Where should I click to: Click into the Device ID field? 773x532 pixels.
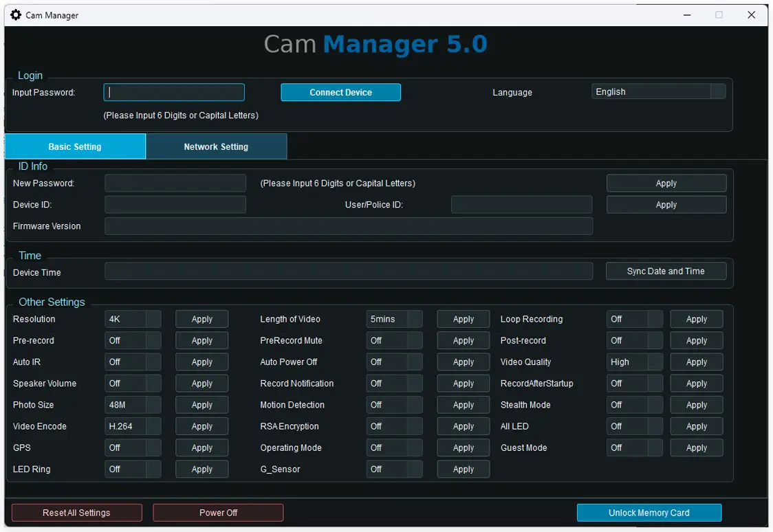(175, 204)
